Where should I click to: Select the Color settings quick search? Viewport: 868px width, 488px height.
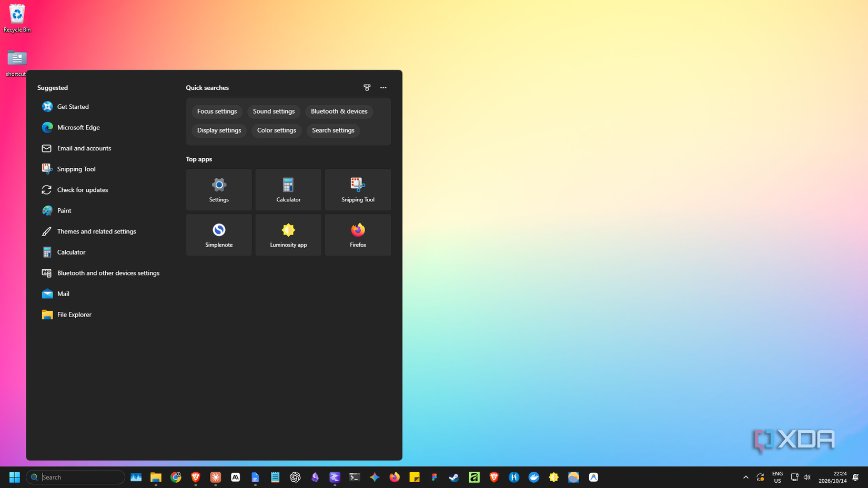[276, 130]
